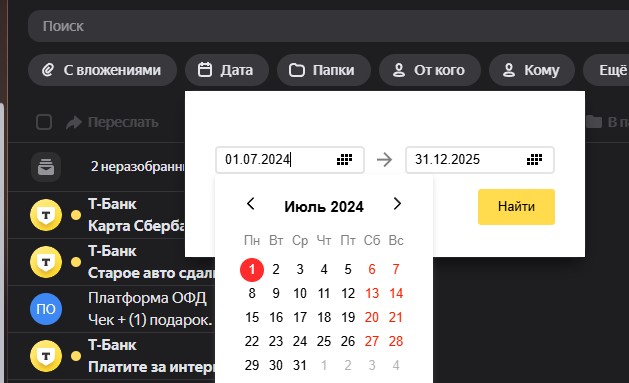Open the Дата date filter
The width and height of the screenshot is (629, 383).
[227, 70]
